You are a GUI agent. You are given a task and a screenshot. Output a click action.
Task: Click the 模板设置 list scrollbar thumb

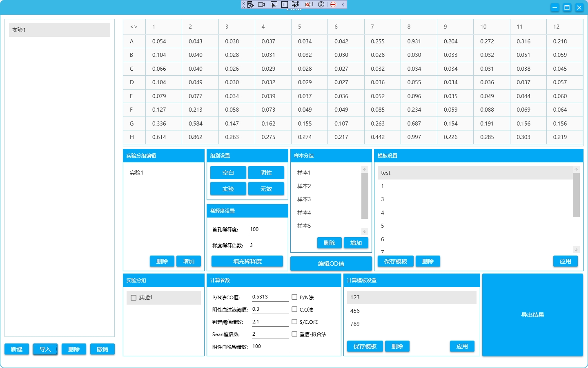(x=576, y=195)
